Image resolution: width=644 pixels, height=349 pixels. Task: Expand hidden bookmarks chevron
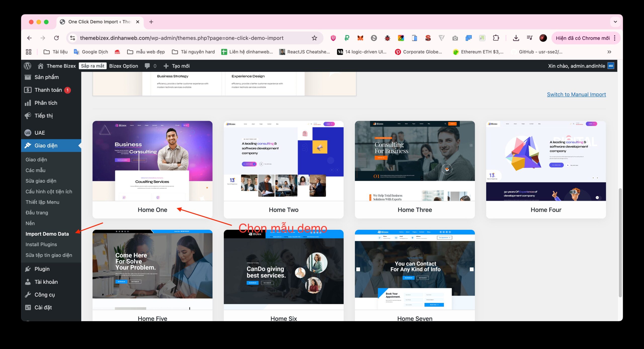point(609,52)
